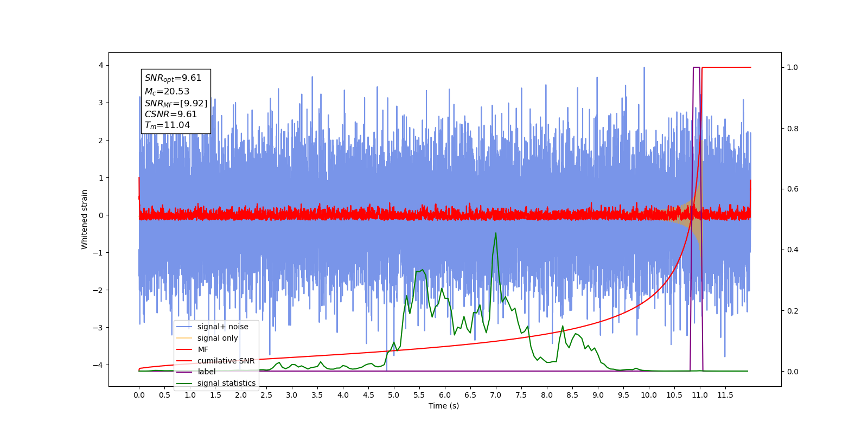Click the green line sample in the legend
This screenshot has height=434, width=868.
(184, 383)
